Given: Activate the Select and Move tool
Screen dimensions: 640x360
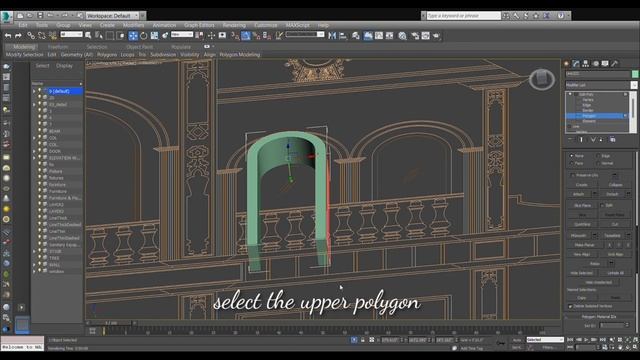Looking at the screenshot, I should [x=133, y=36].
